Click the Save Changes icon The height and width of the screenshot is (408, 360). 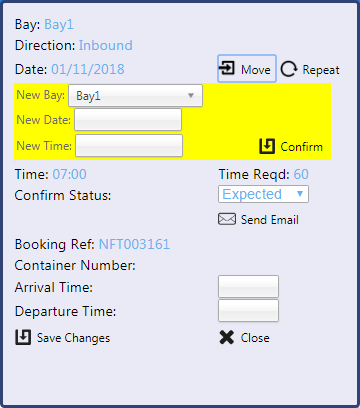click(x=23, y=337)
